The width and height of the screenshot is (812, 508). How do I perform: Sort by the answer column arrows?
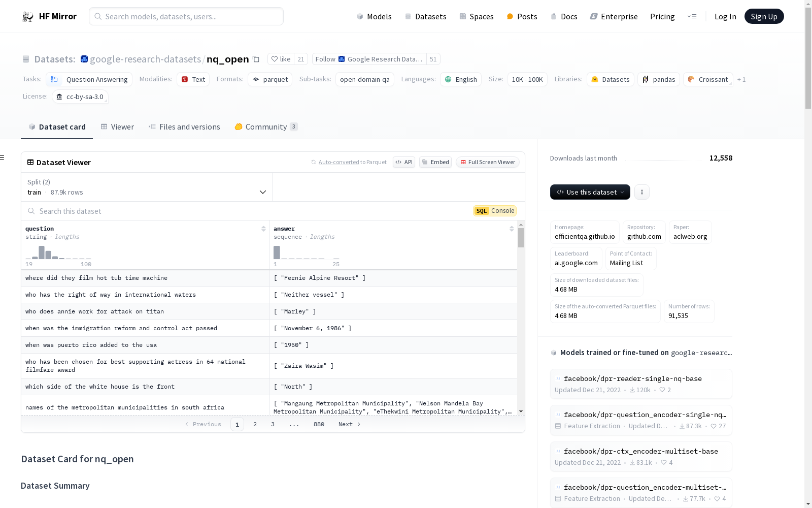[x=512, y=229]
